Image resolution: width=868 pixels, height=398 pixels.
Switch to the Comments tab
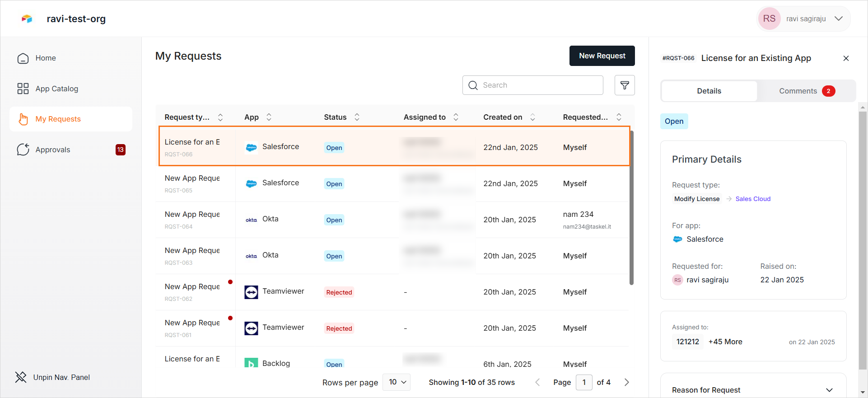[x=807, y=91]
